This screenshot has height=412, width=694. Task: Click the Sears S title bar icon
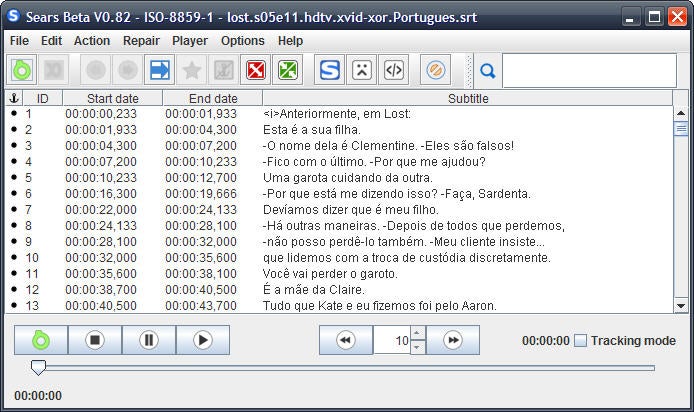[x=13, y=16]
